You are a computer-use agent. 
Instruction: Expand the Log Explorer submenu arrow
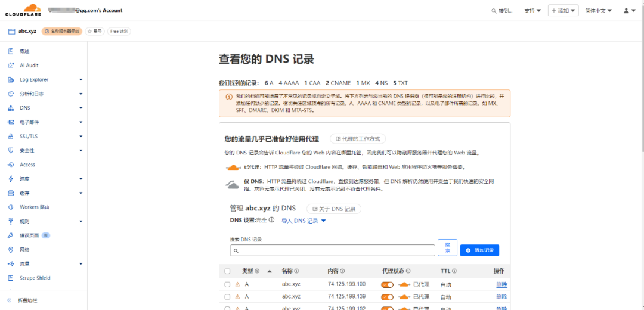[x=81, y=80]
